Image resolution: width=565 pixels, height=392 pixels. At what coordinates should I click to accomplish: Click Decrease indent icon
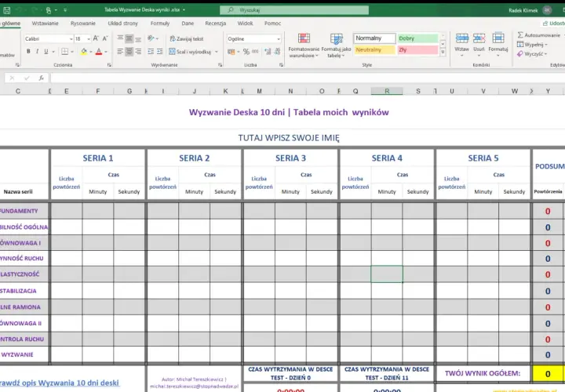point(151,52)
